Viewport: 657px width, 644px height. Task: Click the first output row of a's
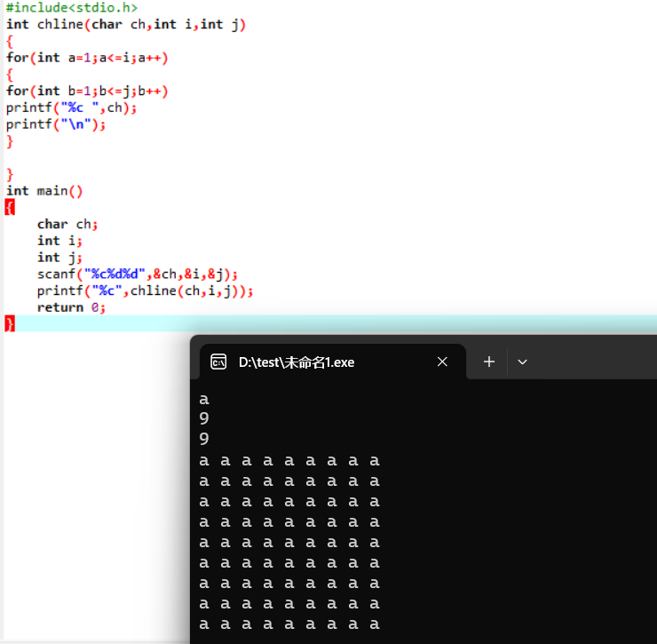point(289,461)
